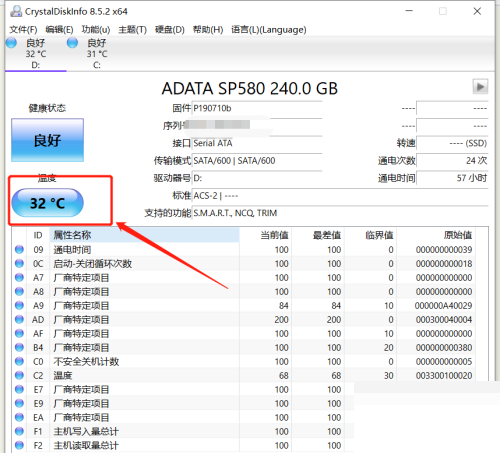Click raw value 000300040004
The height and width of the screenshot is (453, 500).
click(444, 320)
